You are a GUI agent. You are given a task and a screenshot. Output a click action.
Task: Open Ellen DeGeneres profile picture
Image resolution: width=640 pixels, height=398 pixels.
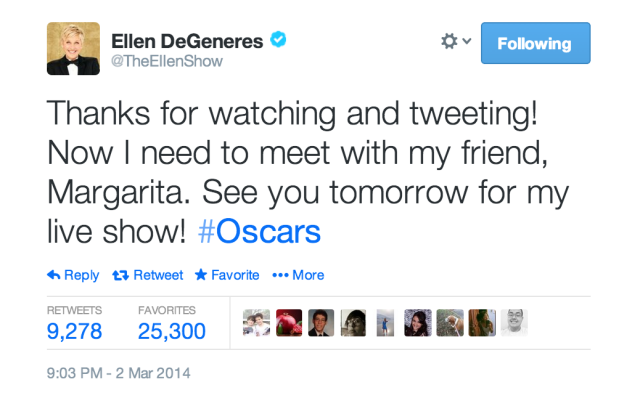tap(73, 49)
